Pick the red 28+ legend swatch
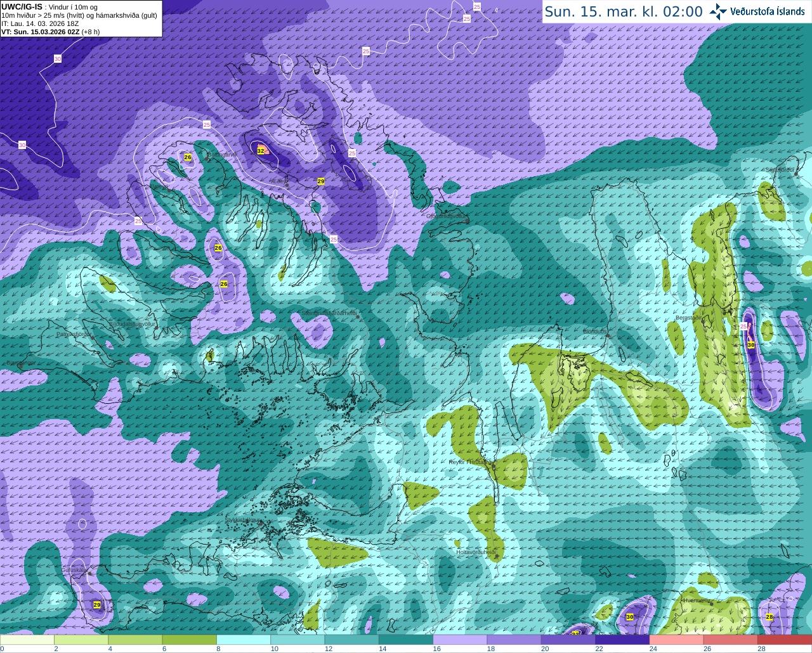Image resolution: width=812 pixels, height=653 pixels. click(x=785, y=640)
